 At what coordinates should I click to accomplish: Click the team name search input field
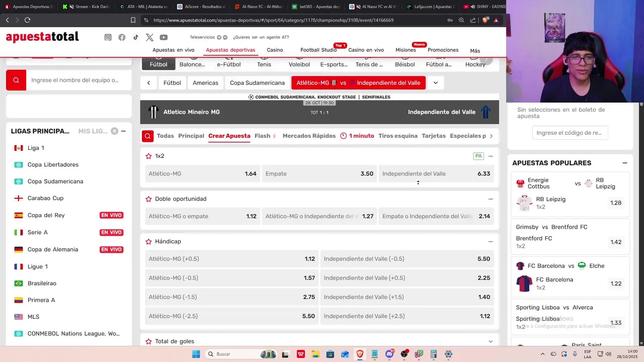pos(79,80)
